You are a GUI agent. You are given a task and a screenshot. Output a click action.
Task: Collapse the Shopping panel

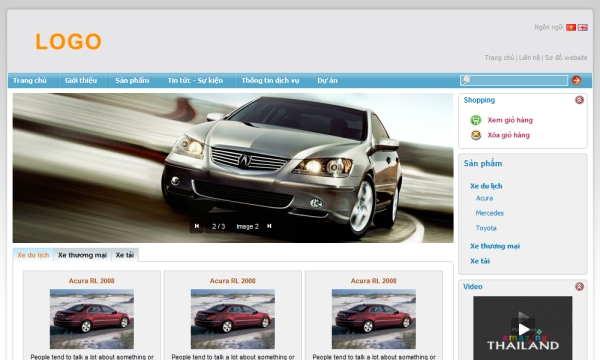click(579, 100)
